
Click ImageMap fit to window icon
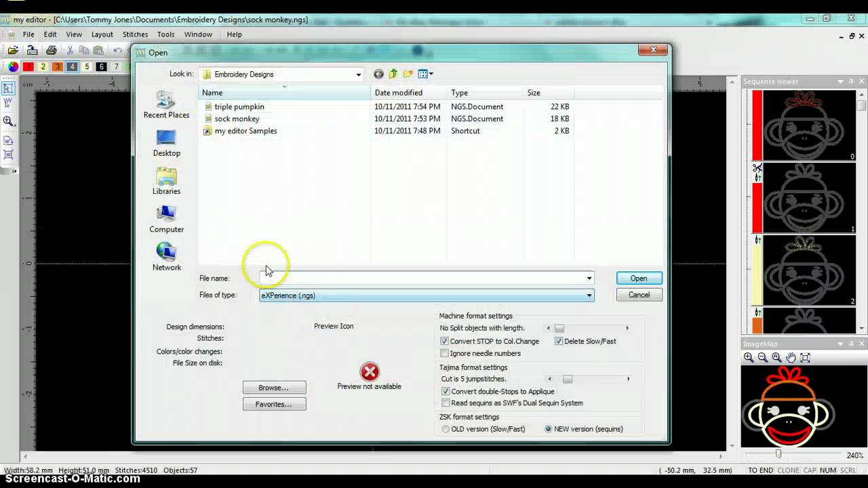806,357
